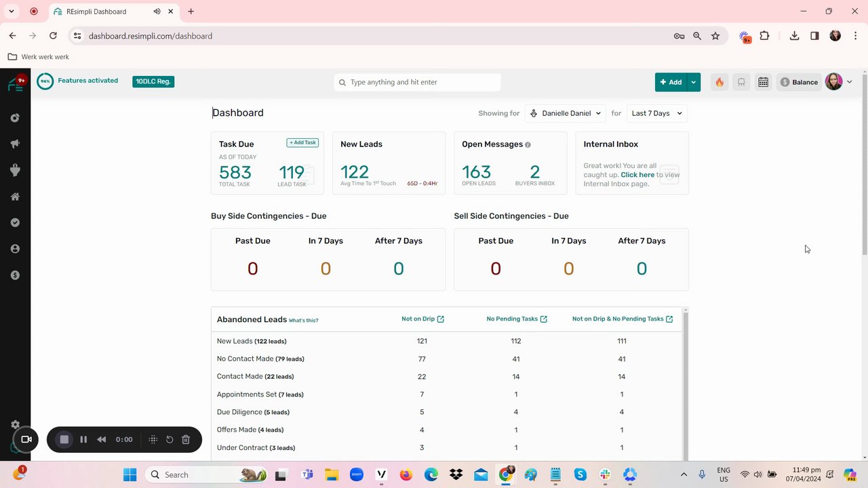
Task: Click the Type anything search field
Action: (417, 82)
